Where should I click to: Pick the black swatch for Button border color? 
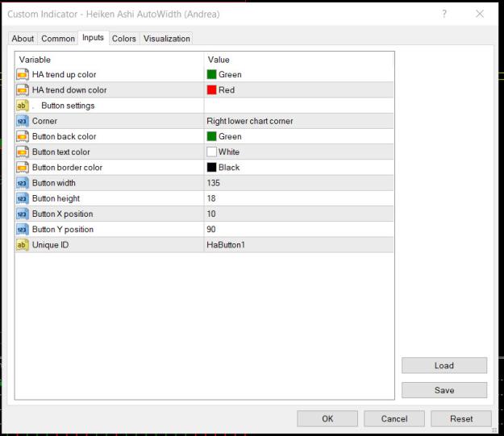click(211, 168)
